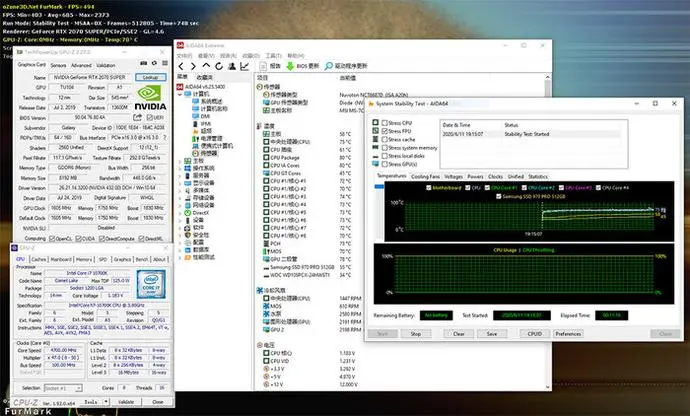The image size is (690, 416).
Task: Switch to Statistics tab
Action: pos(538,177)
